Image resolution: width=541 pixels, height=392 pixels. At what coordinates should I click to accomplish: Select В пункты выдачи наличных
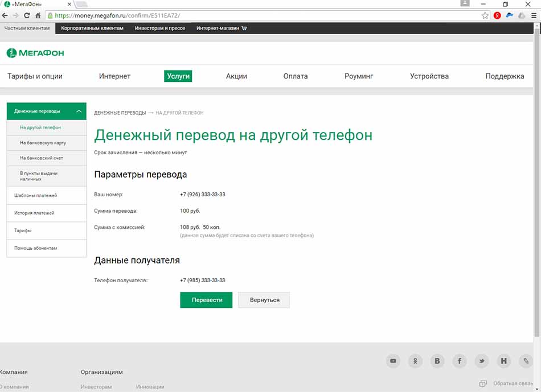click(x=47, y=176)
